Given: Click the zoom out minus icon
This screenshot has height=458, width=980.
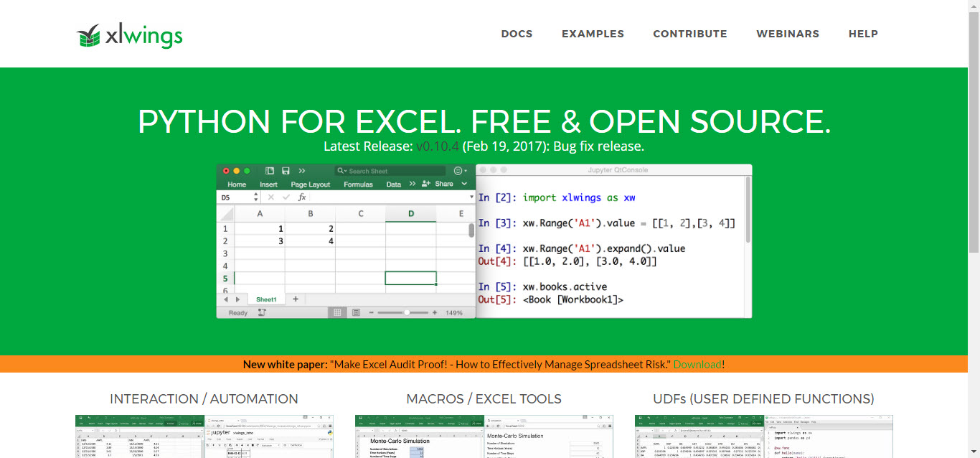Looking at the screenshot, I should point(372,313).
